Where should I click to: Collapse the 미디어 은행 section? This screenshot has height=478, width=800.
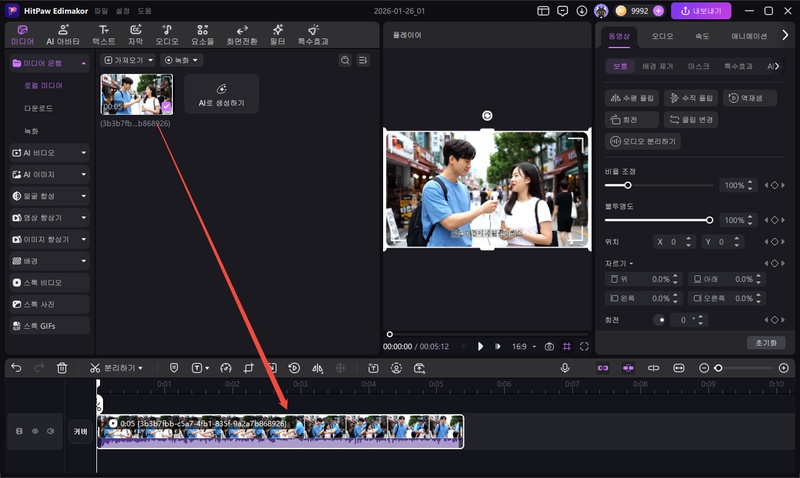click(x=49, y=63)
